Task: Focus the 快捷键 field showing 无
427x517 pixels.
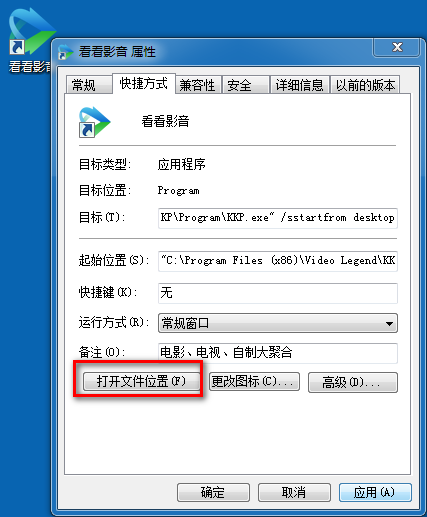Action: 278,293
